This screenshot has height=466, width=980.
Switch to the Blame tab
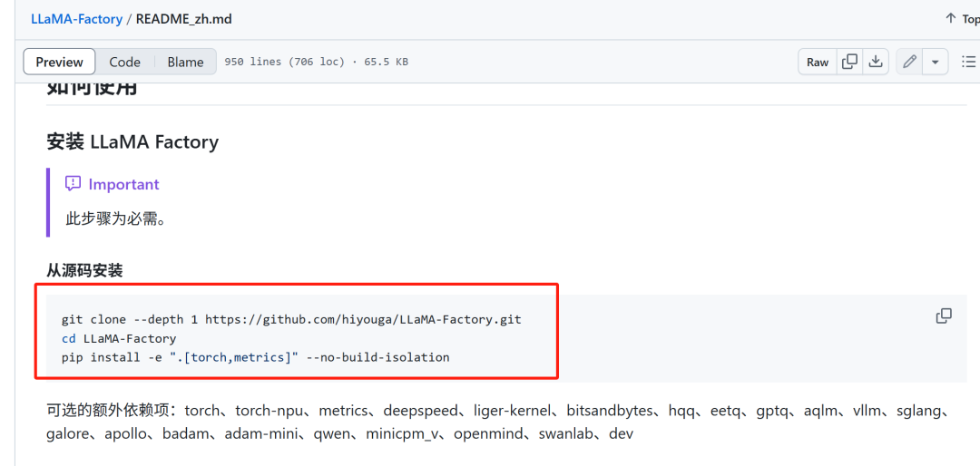tap(185, 62)
